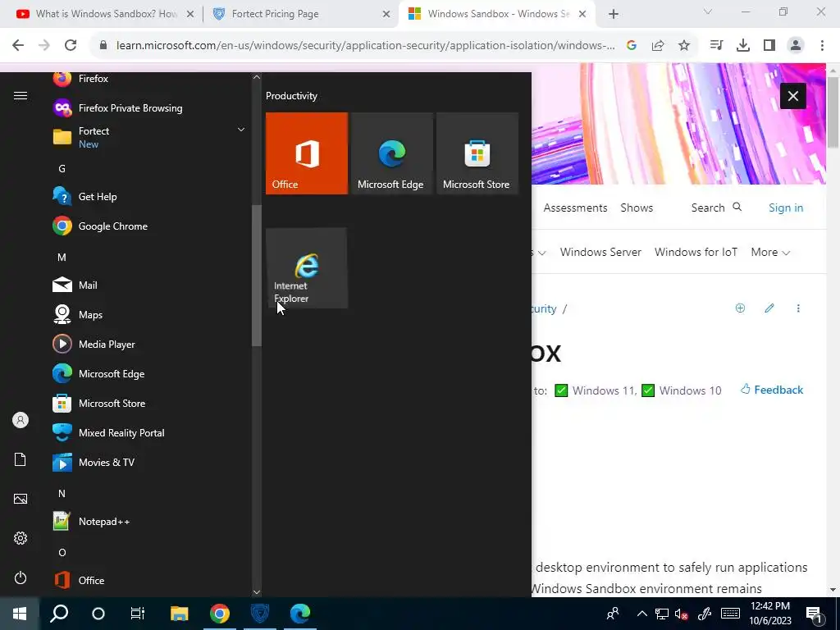Close the banner with X button
840x630 pixels.
click(793, 96)
